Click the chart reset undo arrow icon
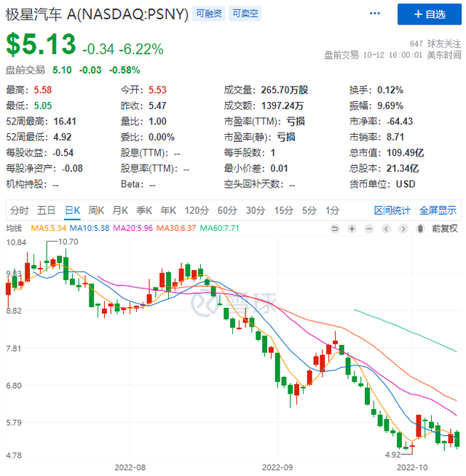The image size is (466, 476). 335,229
